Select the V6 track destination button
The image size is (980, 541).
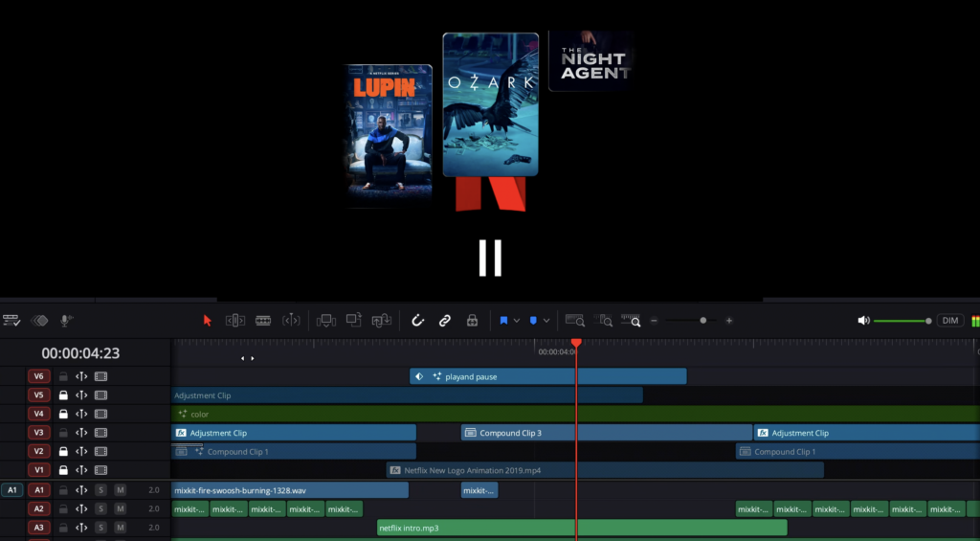(38, 376)
